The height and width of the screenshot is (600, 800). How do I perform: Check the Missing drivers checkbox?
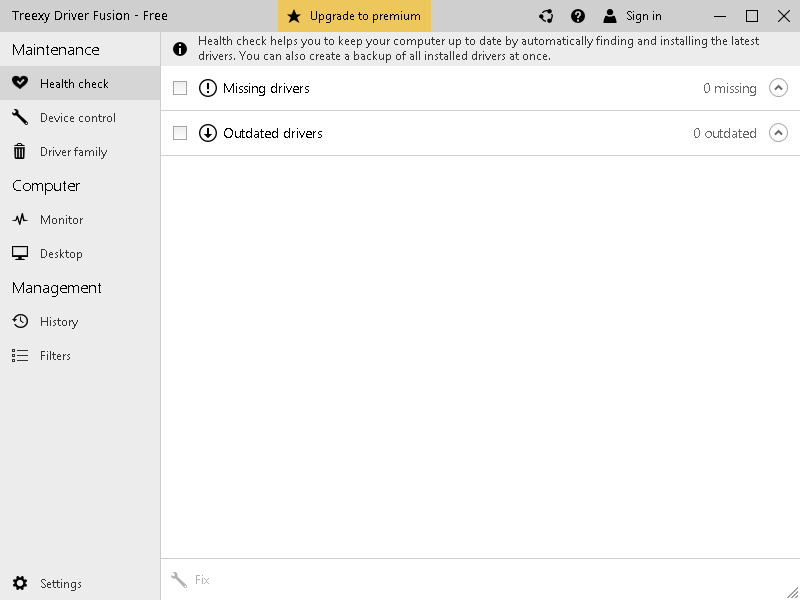[x=180, y=88]
